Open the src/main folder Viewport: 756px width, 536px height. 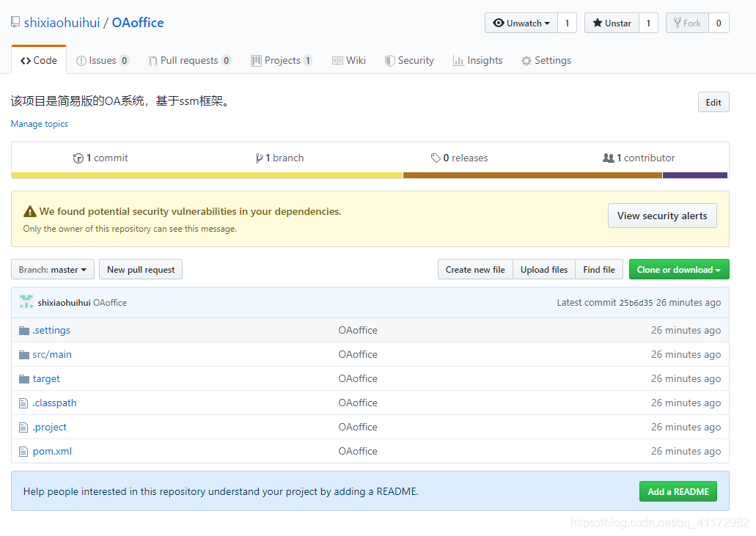(x=52, y=354)
